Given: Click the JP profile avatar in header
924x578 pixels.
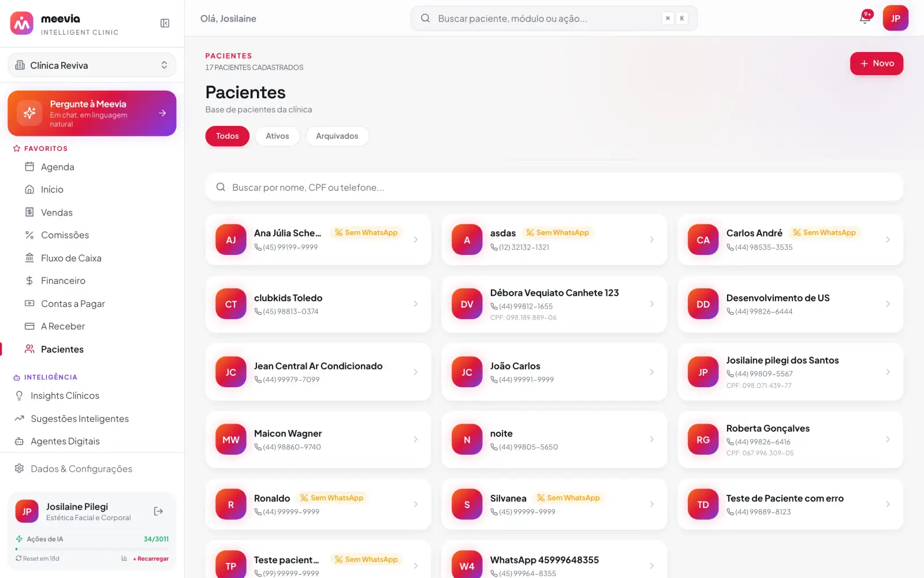Looking at the screenshot, I should [895, 18].
